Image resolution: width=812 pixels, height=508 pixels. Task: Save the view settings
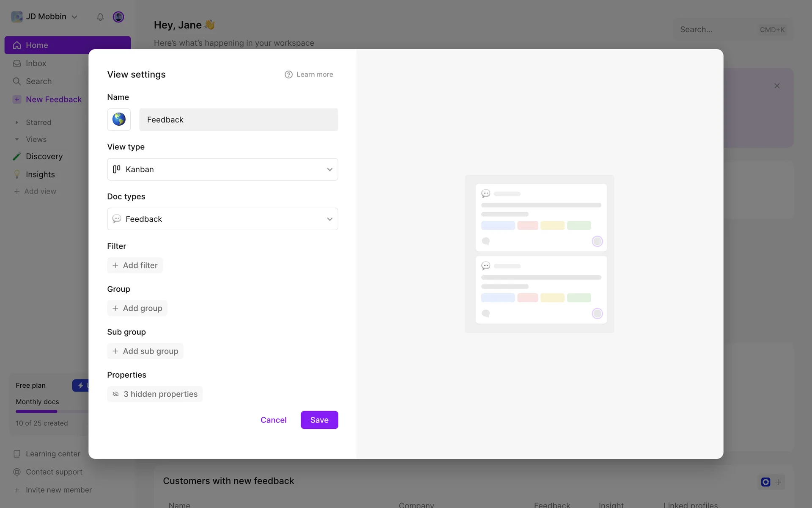pos(319,420)
